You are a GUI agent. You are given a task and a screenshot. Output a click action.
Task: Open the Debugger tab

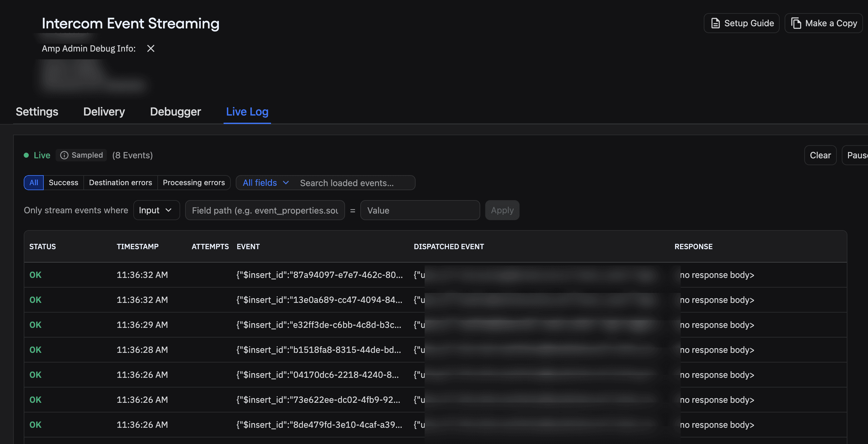[x=175, y=111]
